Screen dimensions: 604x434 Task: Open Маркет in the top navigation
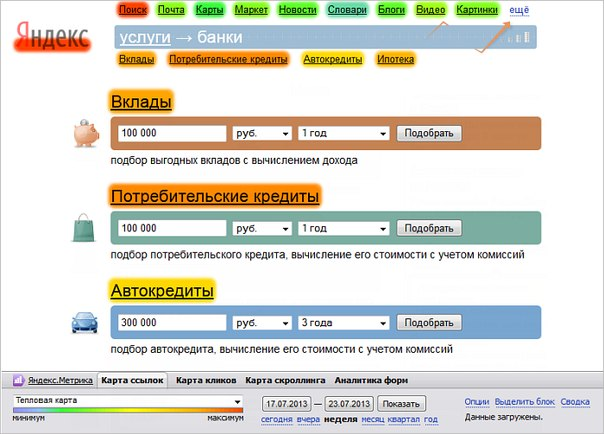pyautogui.click(x=251, y=10)
